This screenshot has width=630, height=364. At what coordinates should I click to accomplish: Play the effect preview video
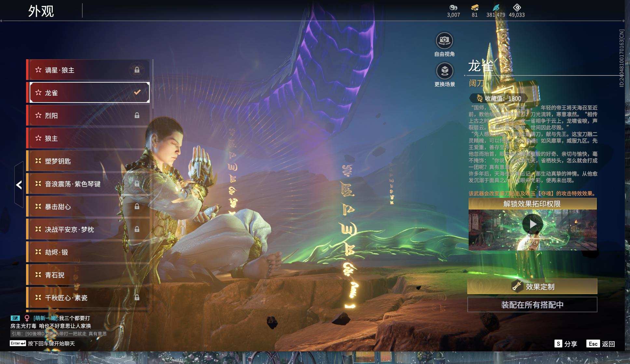[x=532, y=224]
